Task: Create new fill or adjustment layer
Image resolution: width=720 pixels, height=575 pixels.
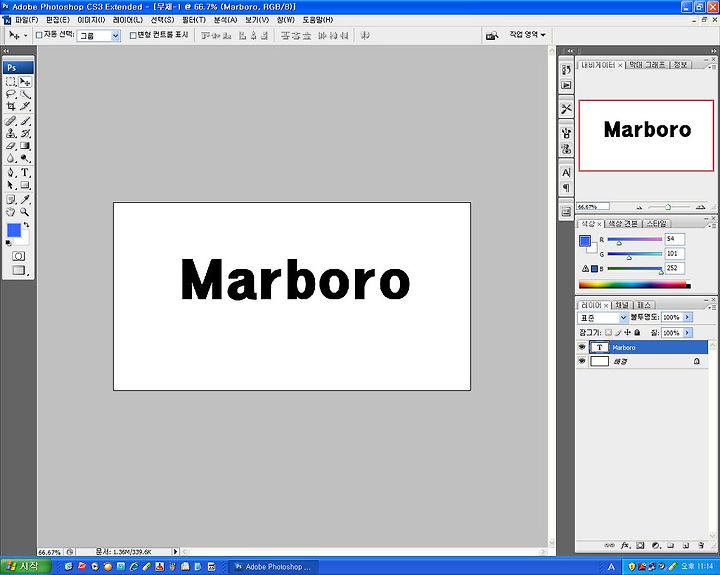Action: (x=656, y=546)
